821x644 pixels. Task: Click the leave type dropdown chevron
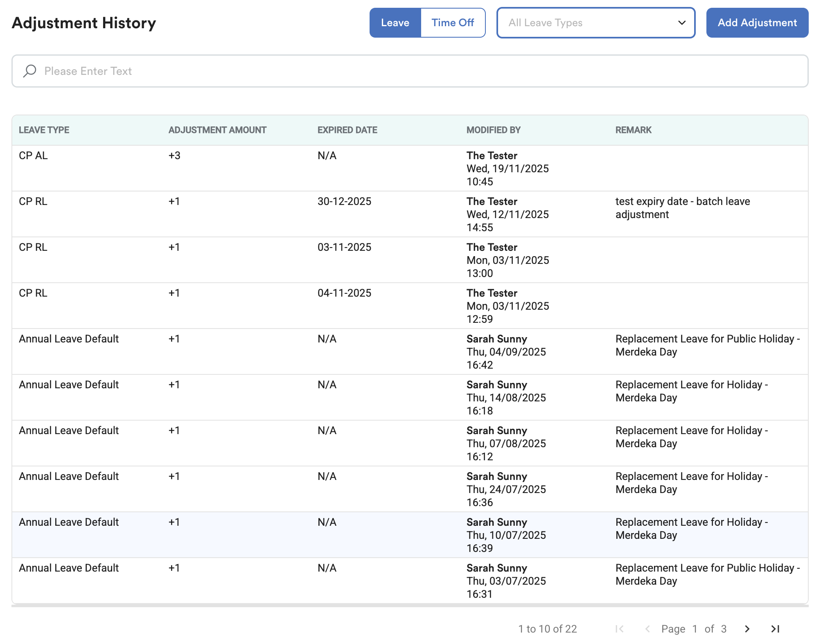682,23
